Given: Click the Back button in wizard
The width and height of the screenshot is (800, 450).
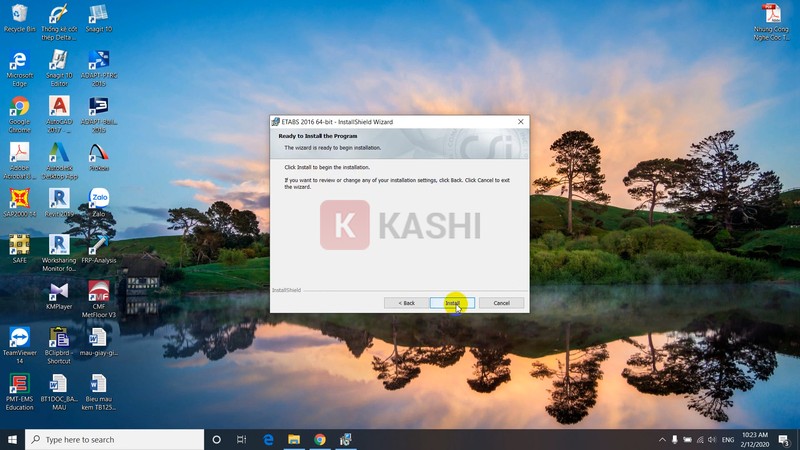Looking at the screenshot, I should click(406, 303).
